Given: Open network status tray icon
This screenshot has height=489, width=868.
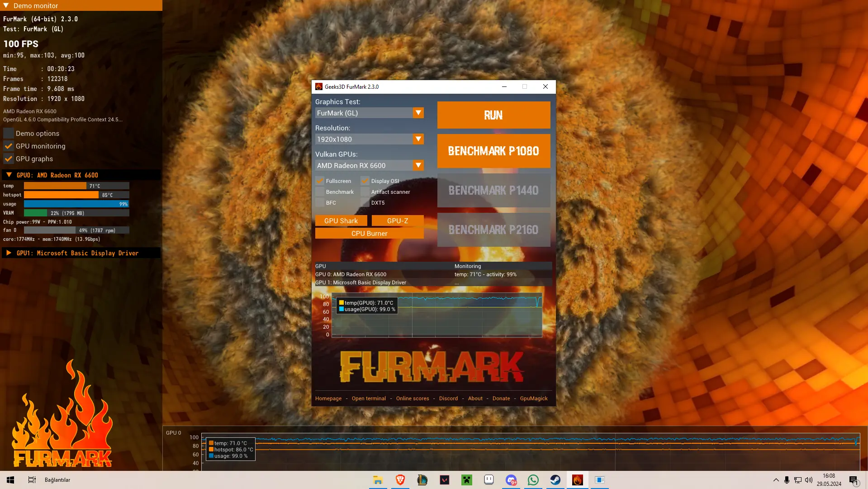Looking at the screenshot, I should click(797, 480).
